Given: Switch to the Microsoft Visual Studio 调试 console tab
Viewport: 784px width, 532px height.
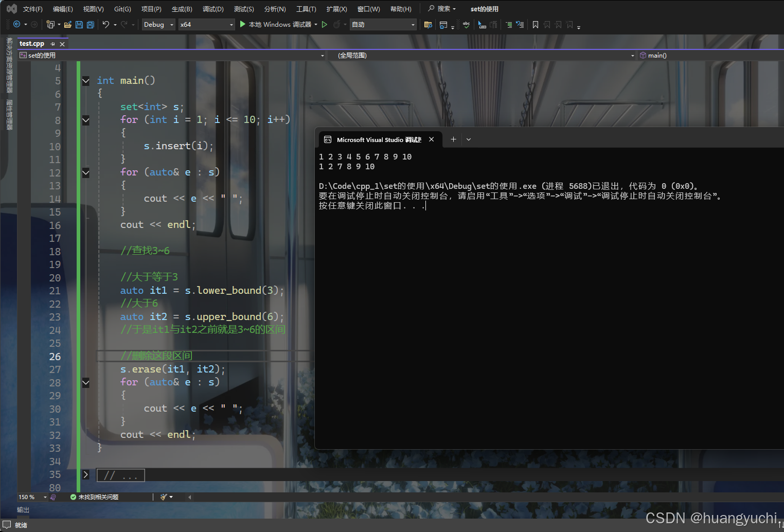Looking at the screenshot, I should 379,139.
